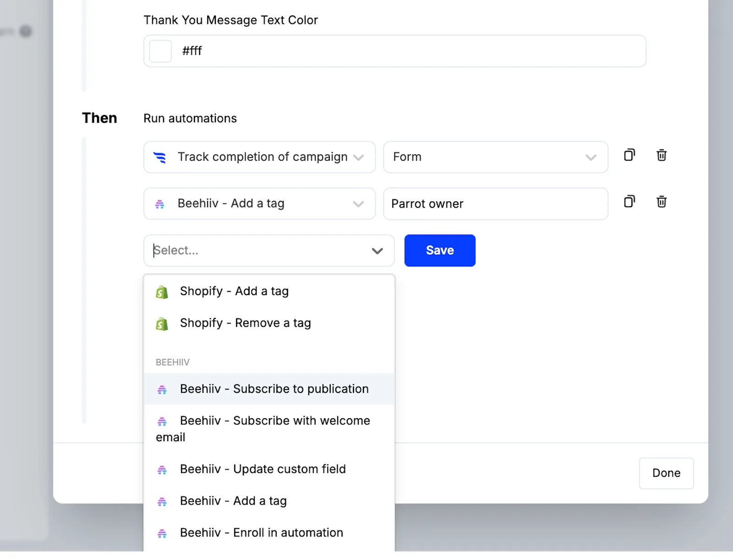Click the Done button
The height and width of the screenshot is (560, 733).
click(666, 473)
